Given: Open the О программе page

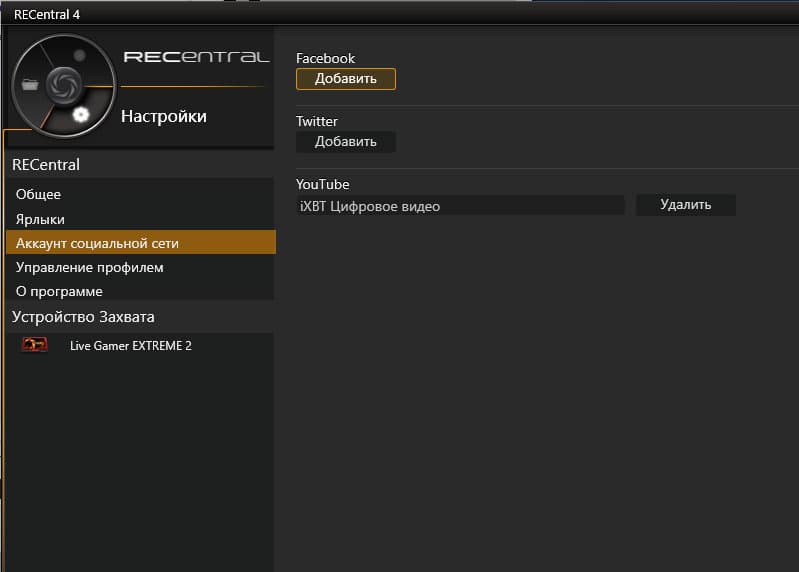Looking at the screenshot, I should pyautogui.click(x=141, y=291).
